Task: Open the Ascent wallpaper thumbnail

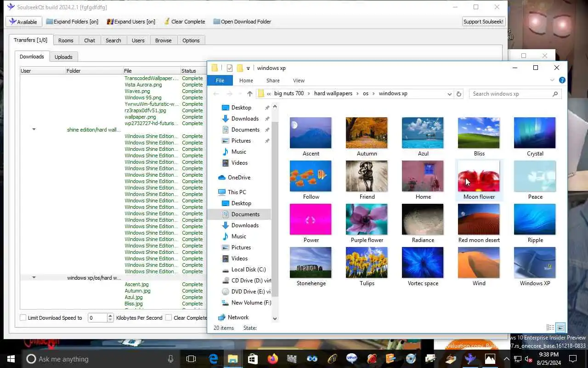Action: [x=311, y=133]
